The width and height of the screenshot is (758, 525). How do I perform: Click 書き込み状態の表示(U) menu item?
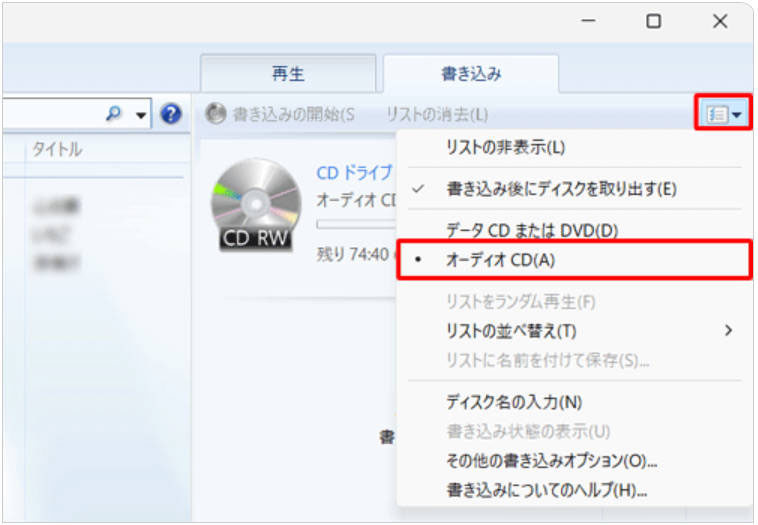(574, 431)
